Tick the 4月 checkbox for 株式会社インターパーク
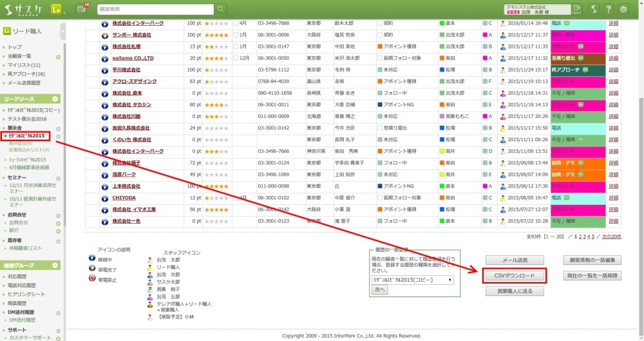The image size is (644, 341). (236, 23)
